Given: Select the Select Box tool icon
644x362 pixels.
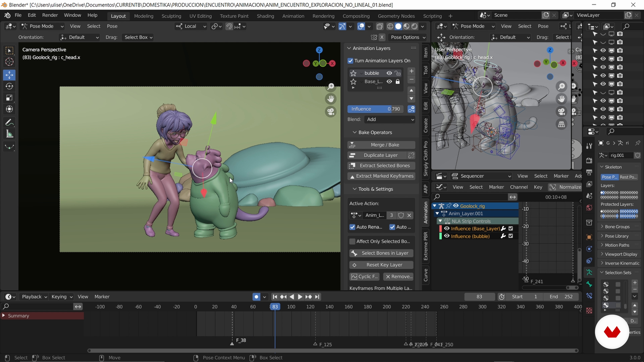Looking at the screenshot, I should (x=9, y=51).
